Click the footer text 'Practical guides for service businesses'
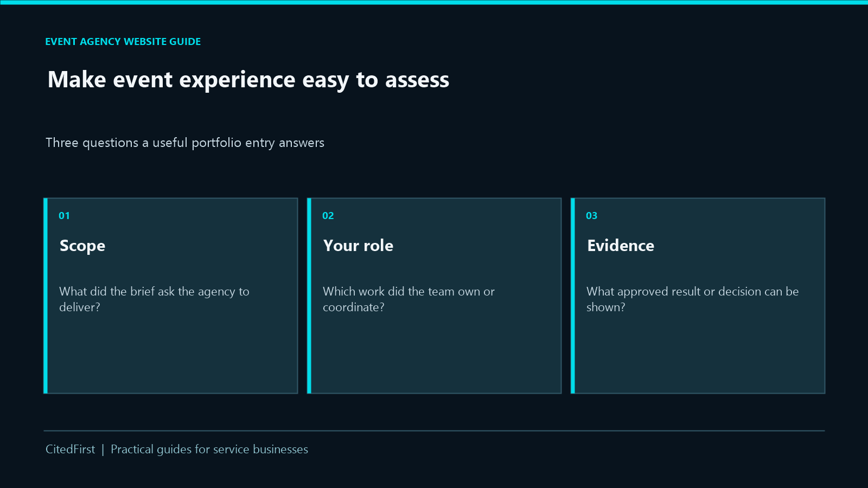Screen dimensions: 868x488 coord(209,450)
